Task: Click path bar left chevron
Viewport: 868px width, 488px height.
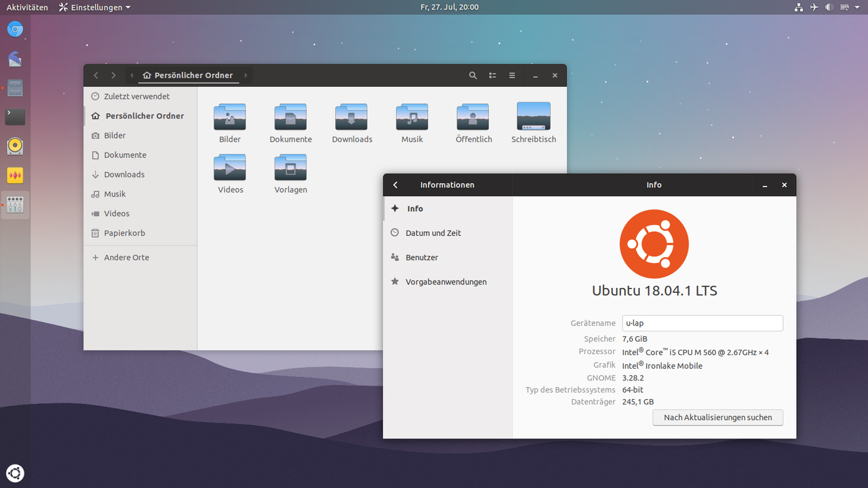Action: point(132,75)
